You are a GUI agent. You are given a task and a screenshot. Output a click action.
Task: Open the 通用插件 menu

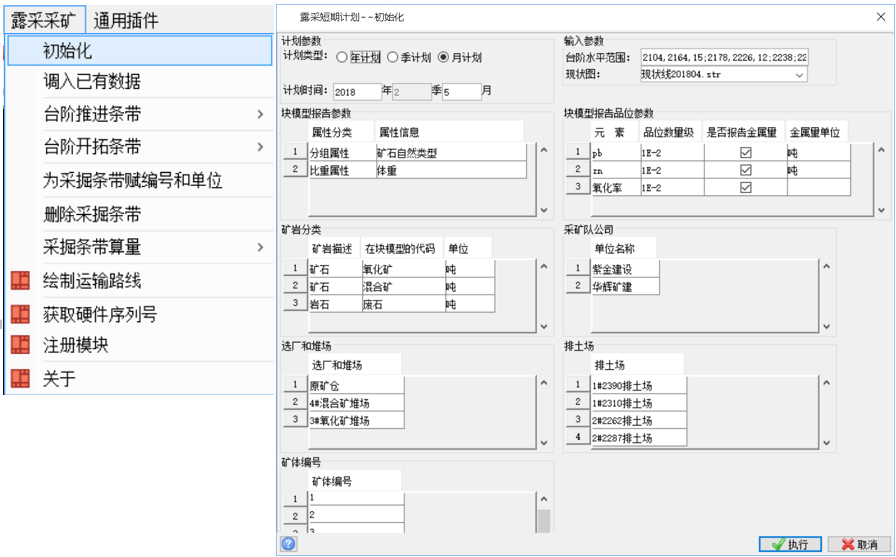coord(126,19)
